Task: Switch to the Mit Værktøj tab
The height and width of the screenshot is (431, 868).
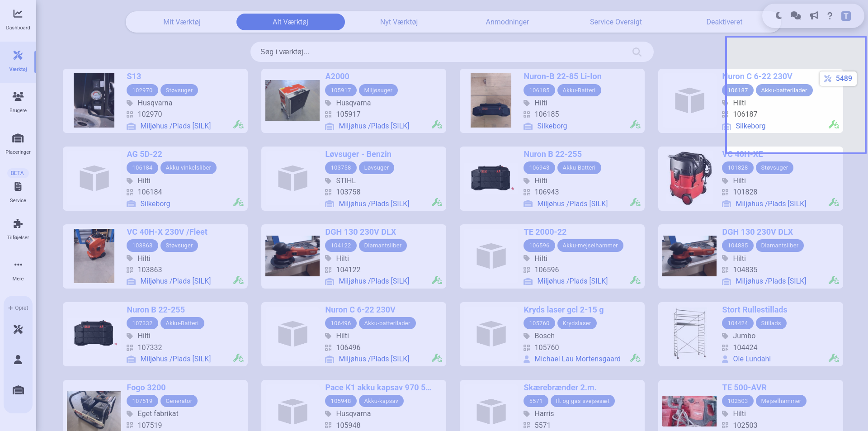Action: click(182, 22)
